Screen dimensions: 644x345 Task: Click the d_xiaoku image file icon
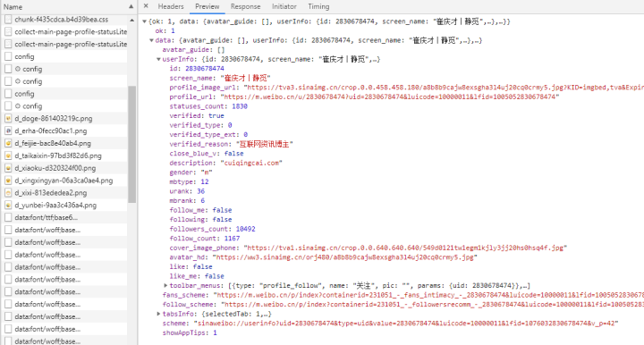click(8, 168)
